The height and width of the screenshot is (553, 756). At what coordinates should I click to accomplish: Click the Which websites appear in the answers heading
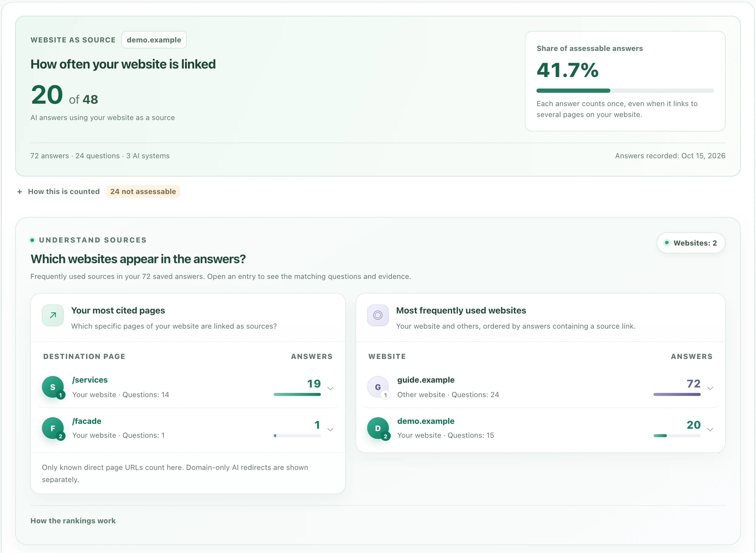coord(138,259)
